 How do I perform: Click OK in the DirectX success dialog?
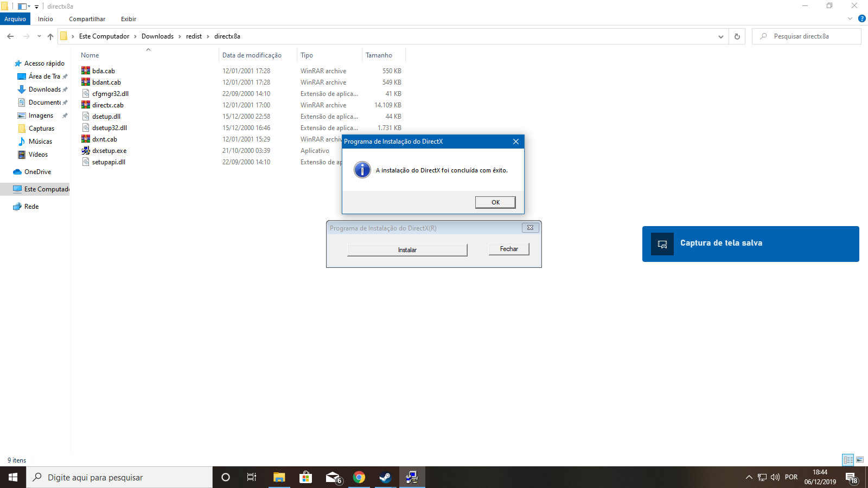495,202
